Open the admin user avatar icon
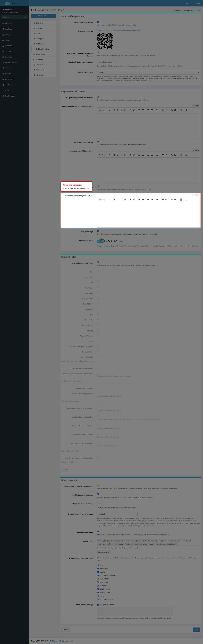The width and height of the screenshot is (203, 644). tap(193, 3)
